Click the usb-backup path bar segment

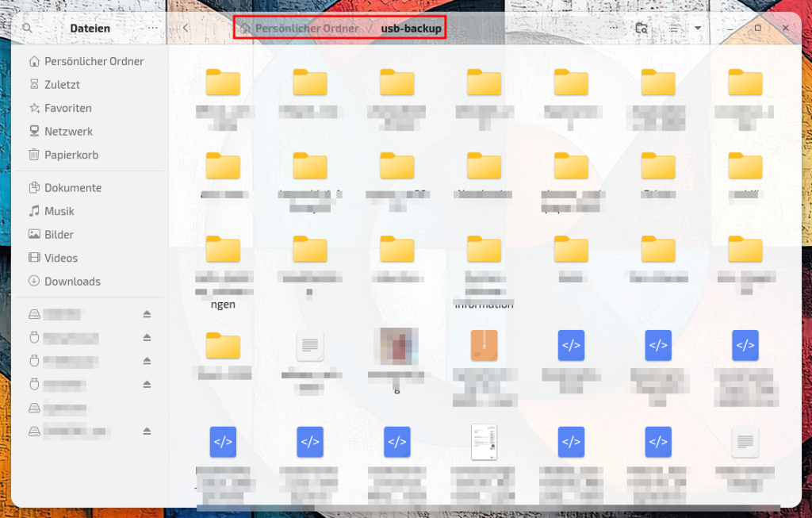point(411,29)
